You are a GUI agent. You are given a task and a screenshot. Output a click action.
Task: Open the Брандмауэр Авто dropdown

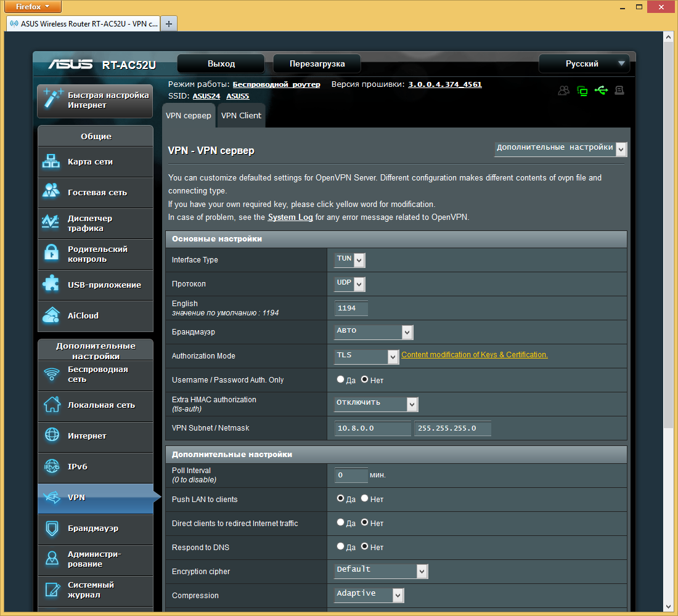[374, 331]
